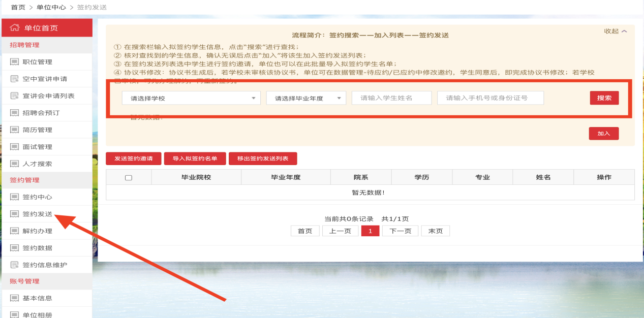
Task: Click the icon next to 职位管理
Action: (x=14, y=62)
